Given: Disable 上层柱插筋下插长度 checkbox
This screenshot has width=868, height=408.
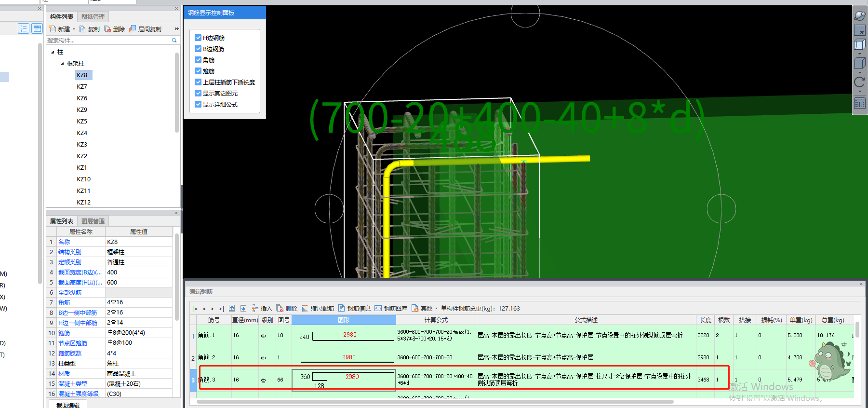Looking at the screenshot, I should tap(198, 82).
